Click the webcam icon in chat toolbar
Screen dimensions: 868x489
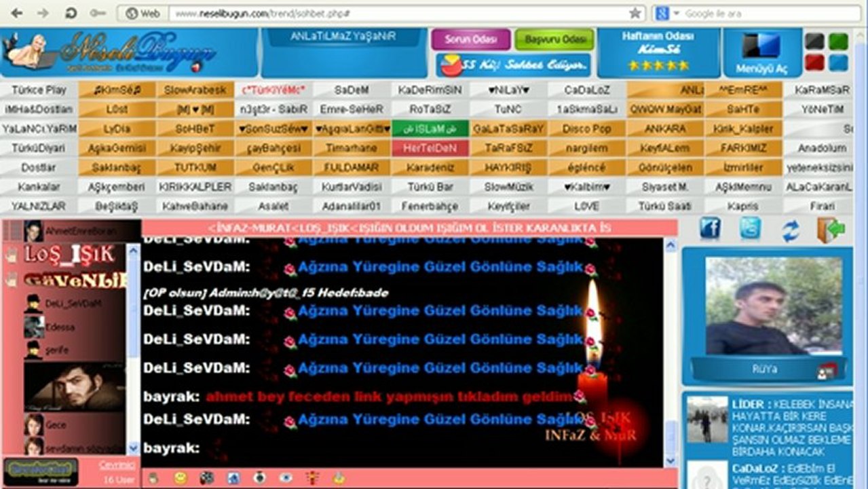(259, 478)
